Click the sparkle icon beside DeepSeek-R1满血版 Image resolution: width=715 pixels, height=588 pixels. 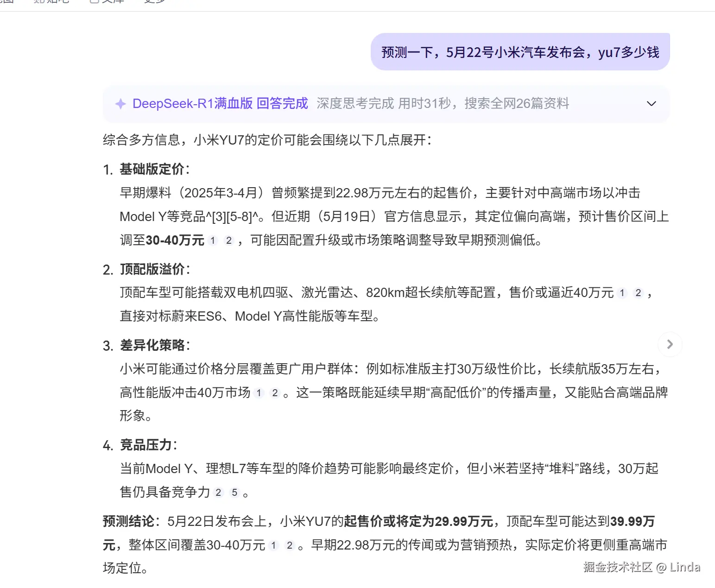pos(120,103)
